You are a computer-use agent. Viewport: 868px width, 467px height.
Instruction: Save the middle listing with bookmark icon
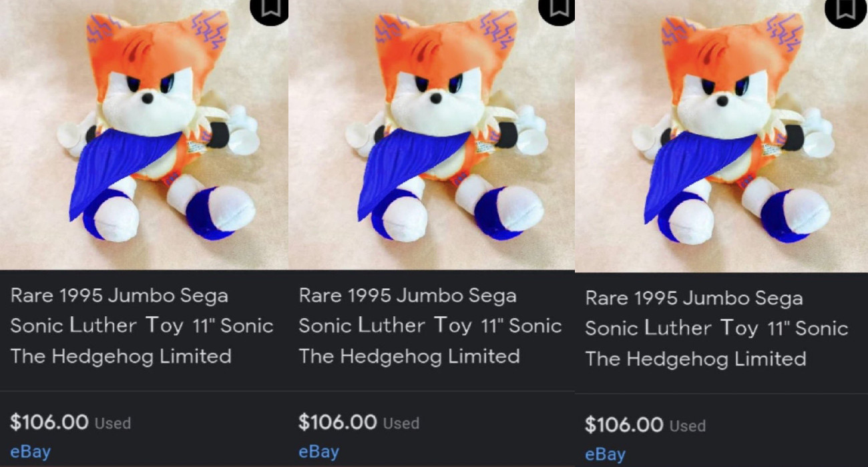(558, 9)
